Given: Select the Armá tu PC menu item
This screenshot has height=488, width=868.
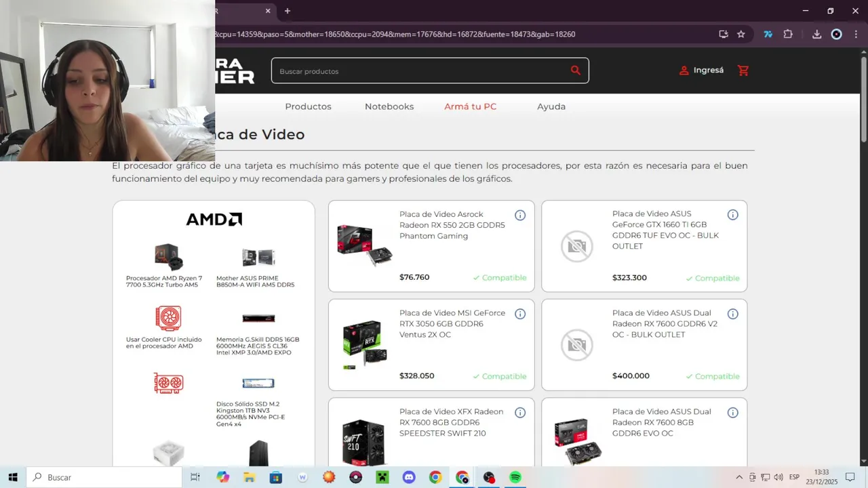Looking at the screenshot, I should tap(471, 106).
